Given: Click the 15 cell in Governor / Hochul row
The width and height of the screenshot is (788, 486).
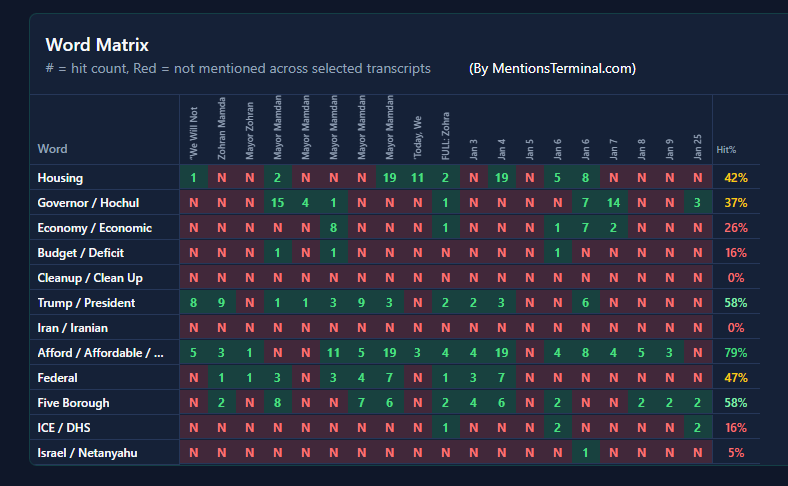Looking at the screenshot, I should point(277,203).
